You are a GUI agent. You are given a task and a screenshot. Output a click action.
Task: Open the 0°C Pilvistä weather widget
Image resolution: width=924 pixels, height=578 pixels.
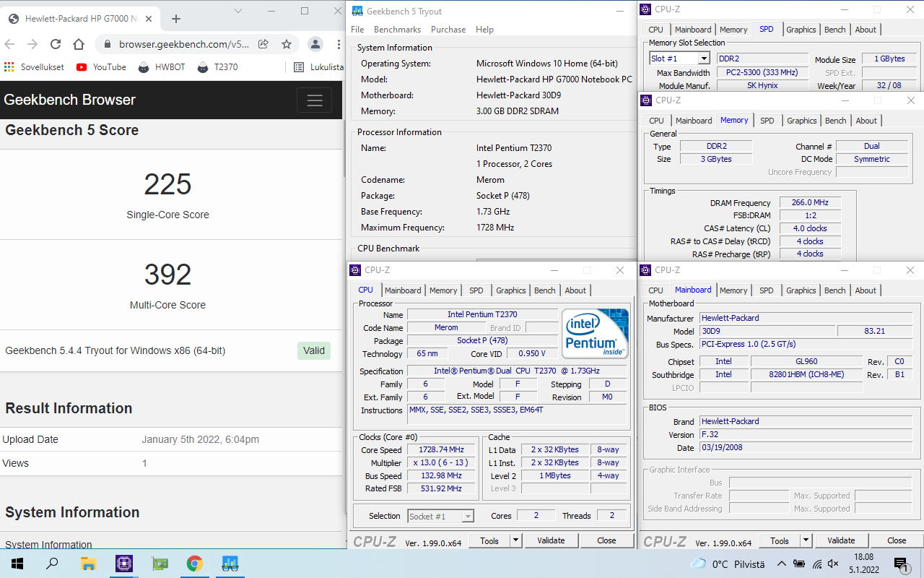(728, 564)
